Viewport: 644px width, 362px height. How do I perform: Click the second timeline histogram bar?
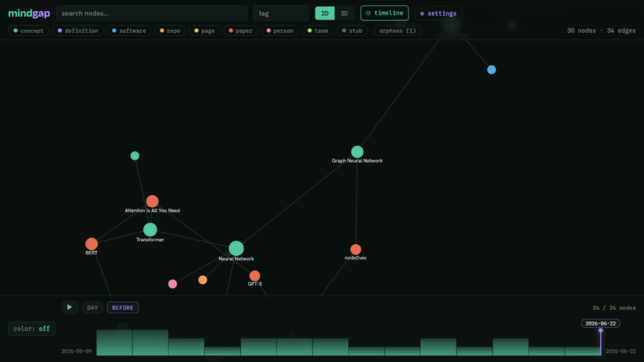(x=150, y=343)
